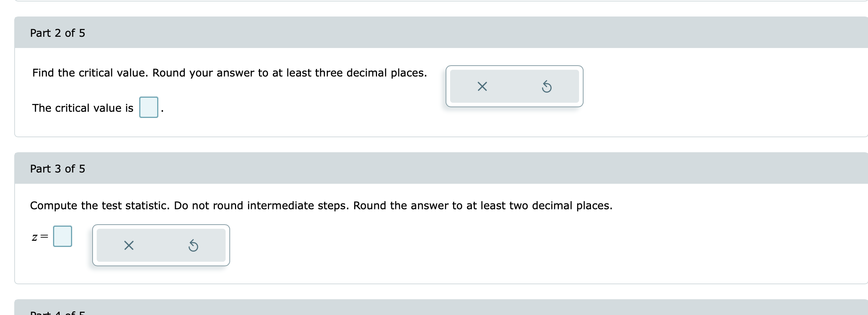This screenshot has width=868, height=315.
Task: Select the reset icon beside the critical value answer
Action: 546,87
